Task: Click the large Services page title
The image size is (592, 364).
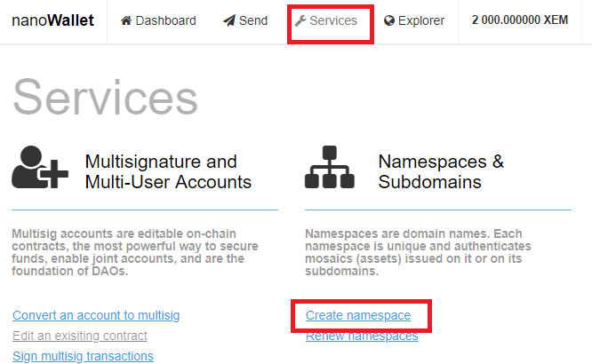Action: pos(105,98)
